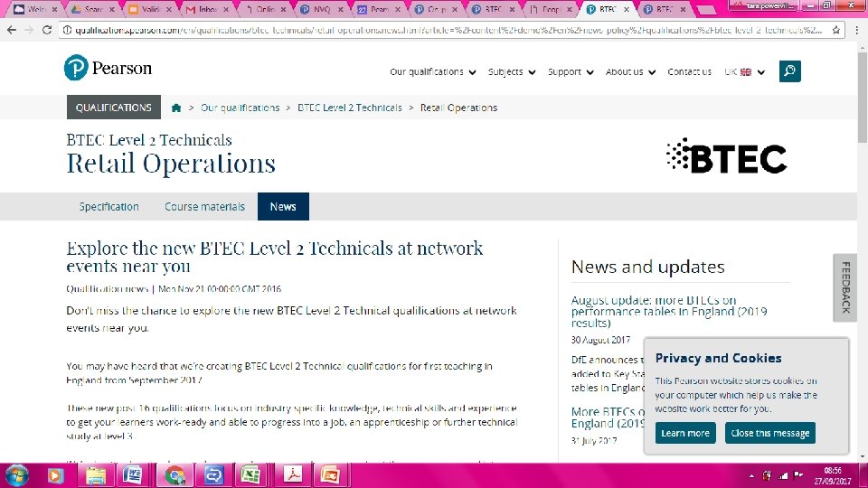Follow Our qualifications breadcrumb link
Image resolution: width=868 pixels, height=488 pixels.
pyautogui.click(x=240, y=108)
